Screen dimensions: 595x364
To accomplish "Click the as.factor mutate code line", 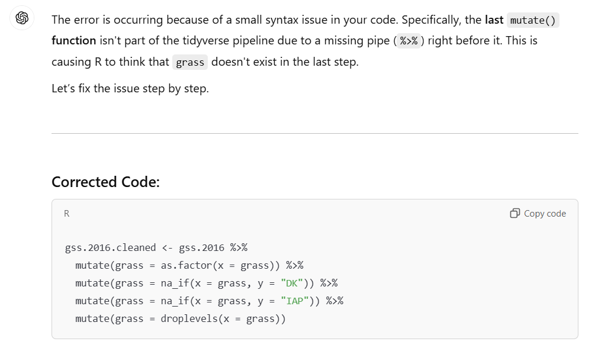I will point(189,265).
